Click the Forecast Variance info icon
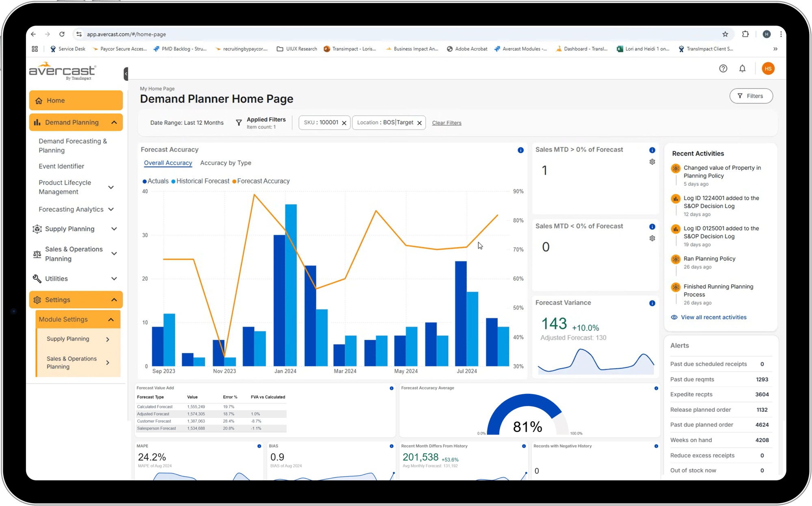Viewport: 812px width, 506px height. (x=652, y=303)
